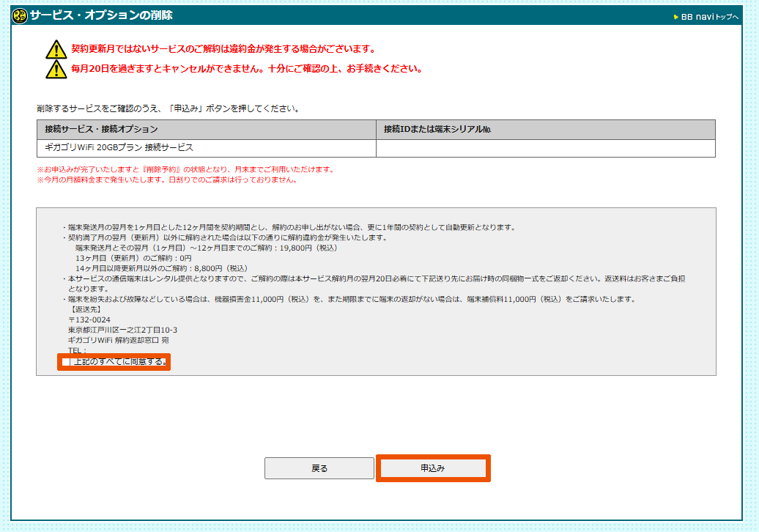Click the 東京都江戸川区 return address line

click(x=122, y=330)
